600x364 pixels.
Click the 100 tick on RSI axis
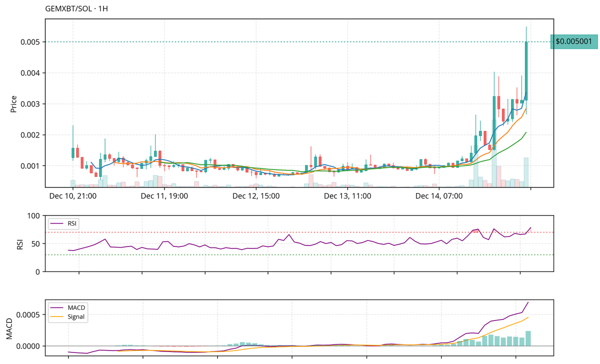(x=33, y=216)
